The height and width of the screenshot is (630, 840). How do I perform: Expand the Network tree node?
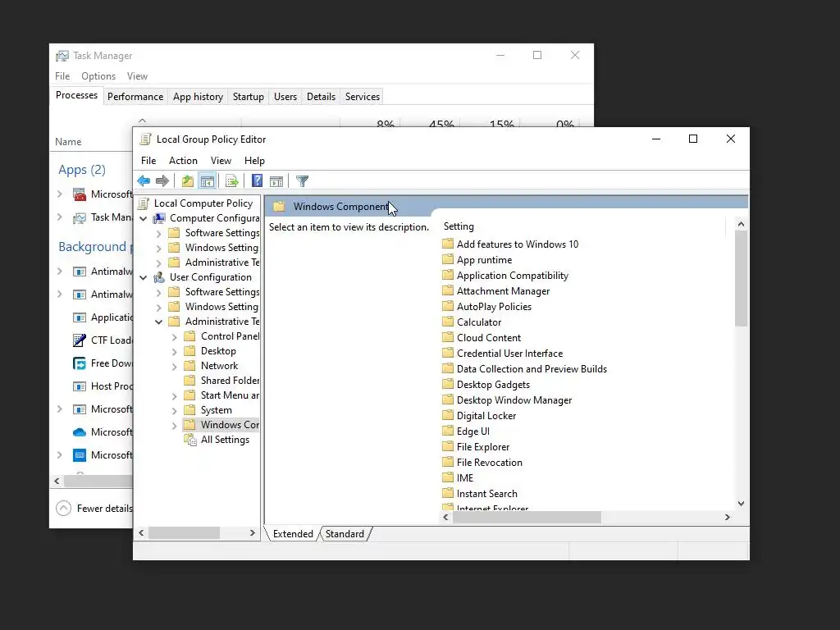[x=174, y=367]
